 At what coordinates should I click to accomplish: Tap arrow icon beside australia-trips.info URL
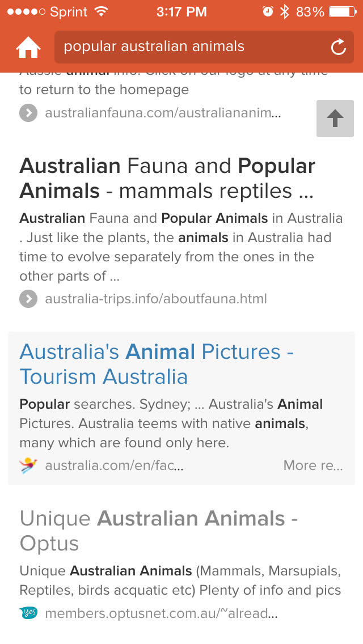click(x=28, y=299)
